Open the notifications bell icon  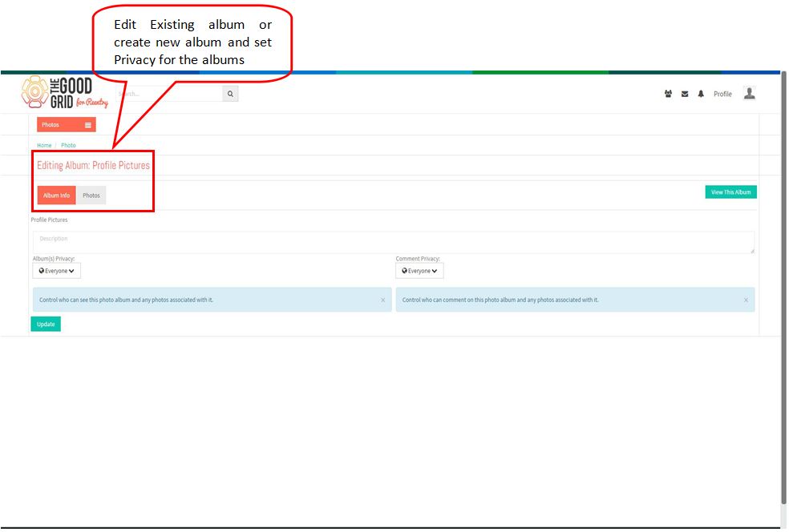(x=701, y=94)
